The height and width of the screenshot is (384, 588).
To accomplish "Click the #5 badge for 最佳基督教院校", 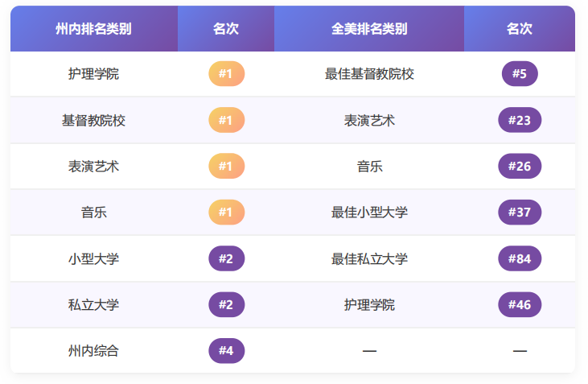I will pos(520,73).
